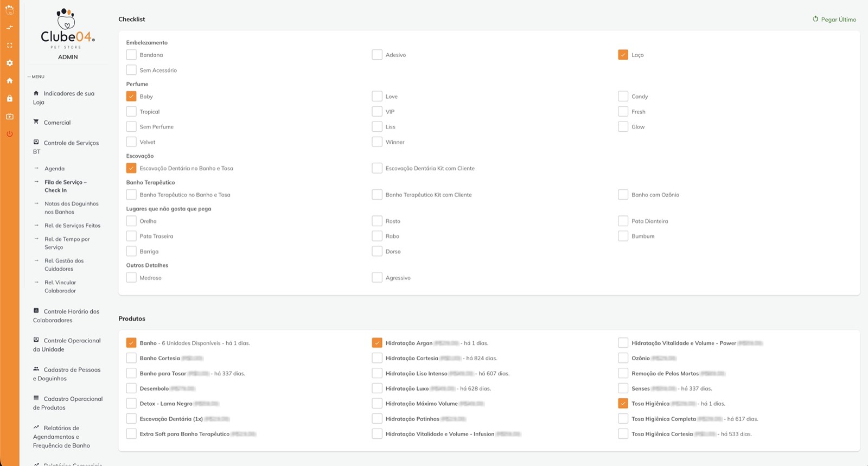Expand Controle Horário dos Colaboradores
The width and height of the screenshot is (868, 466).
tap(66, 316)
